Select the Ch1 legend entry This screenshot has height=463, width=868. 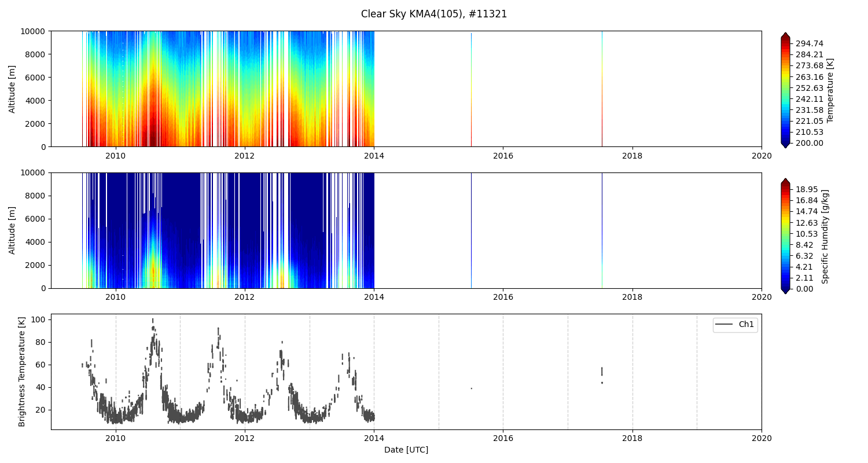point(735,325)
